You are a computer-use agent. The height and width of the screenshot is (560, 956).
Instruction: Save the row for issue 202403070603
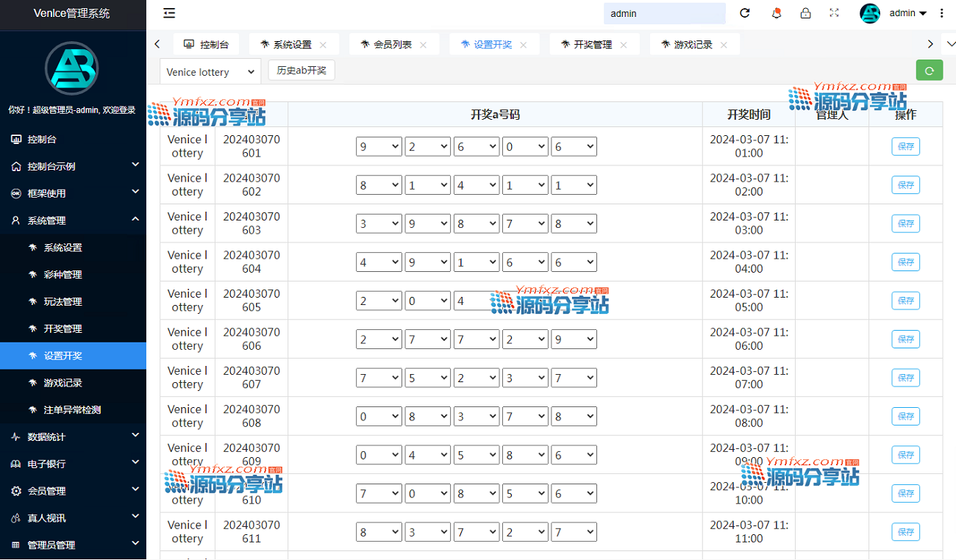[x=905, y=223]
